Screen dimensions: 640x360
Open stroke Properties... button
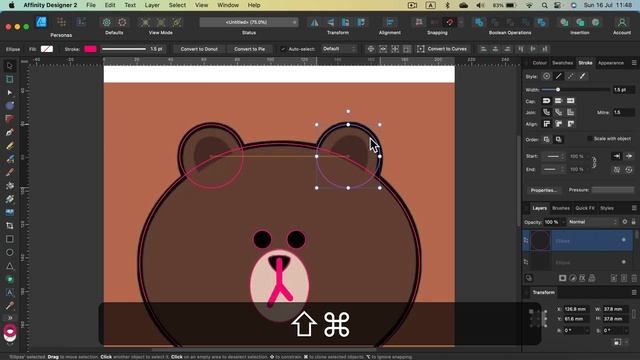[x=543, y=190]
